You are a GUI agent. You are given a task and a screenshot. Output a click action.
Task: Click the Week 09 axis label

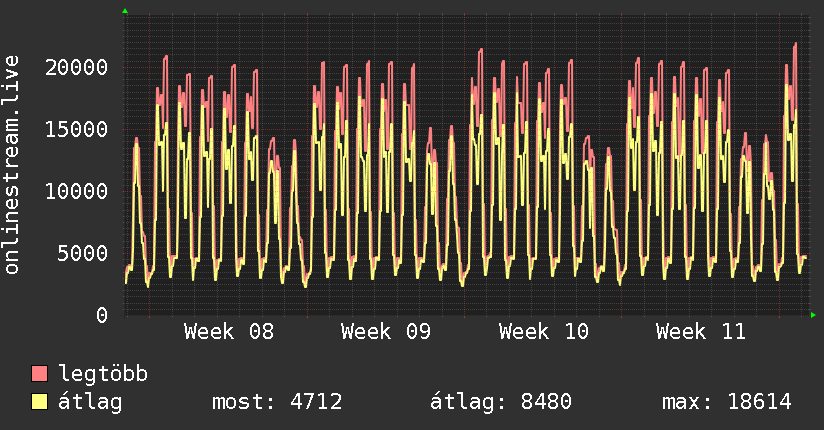(x=386, y=332)
